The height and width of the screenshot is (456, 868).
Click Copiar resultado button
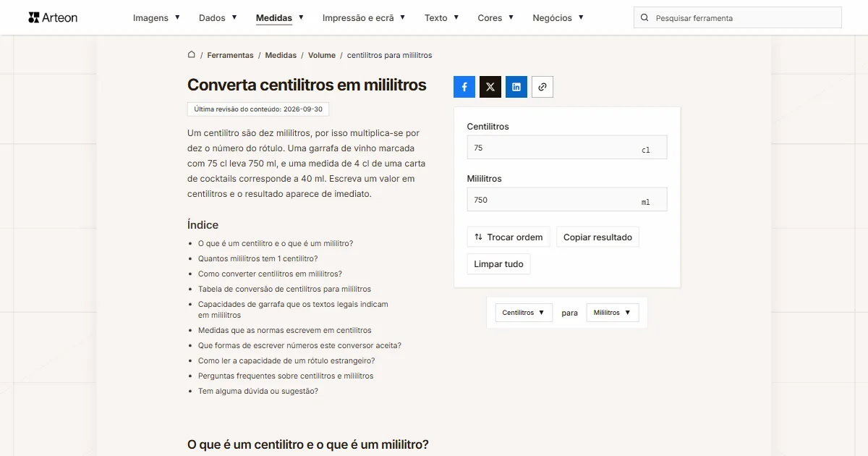(x=597, y=237)
